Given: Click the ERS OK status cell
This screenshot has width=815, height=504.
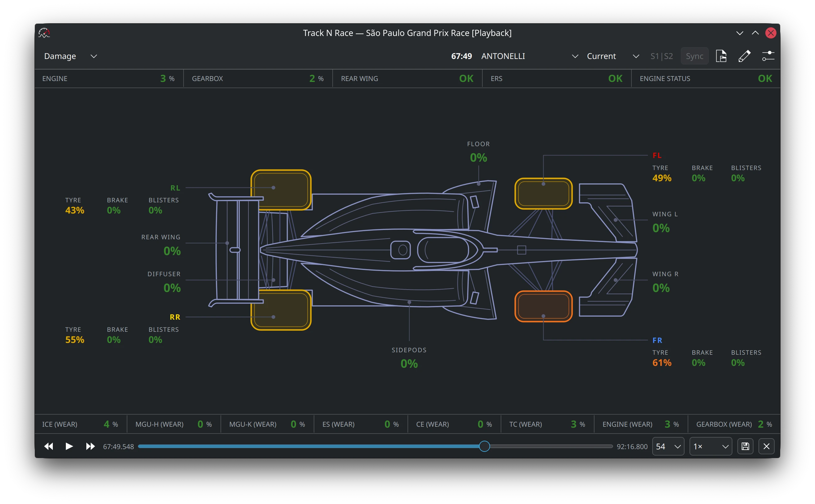Looking at the screenshot, I should pyautogui.click(x=557, y=79).
